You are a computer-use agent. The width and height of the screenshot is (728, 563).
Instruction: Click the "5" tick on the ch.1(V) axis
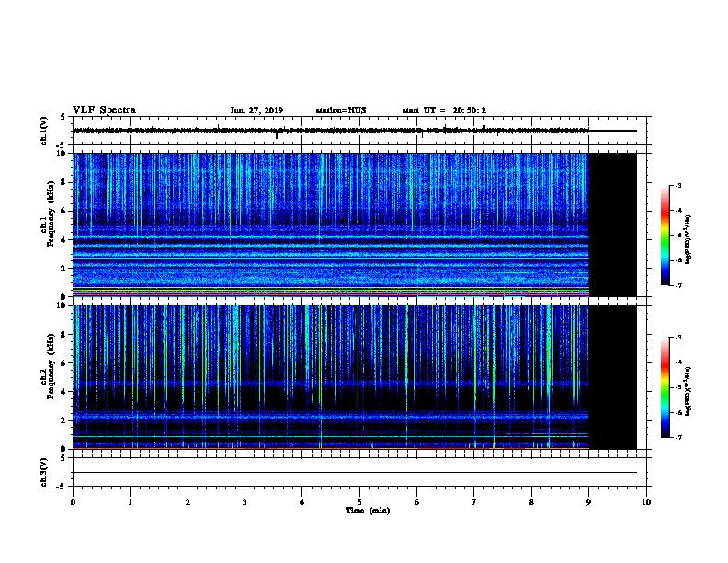(64, 117)
